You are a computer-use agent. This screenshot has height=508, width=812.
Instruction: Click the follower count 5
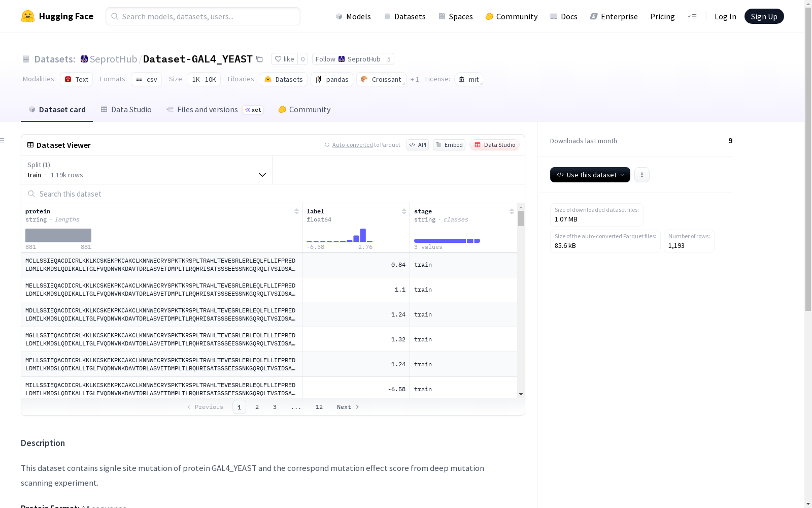(x=389, y=59)
